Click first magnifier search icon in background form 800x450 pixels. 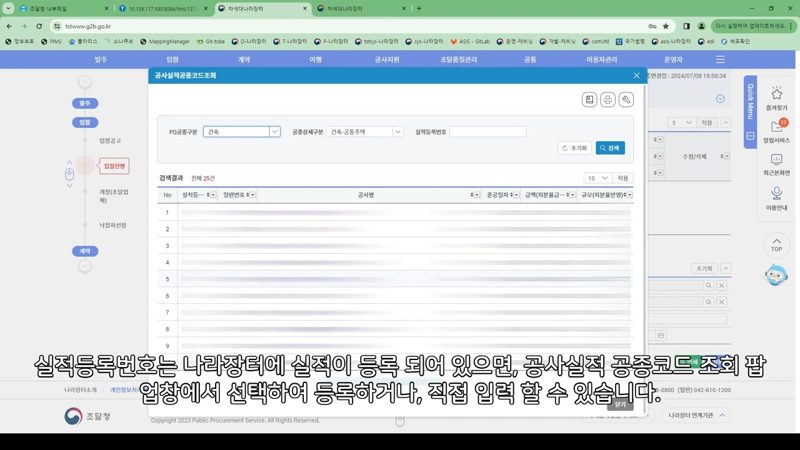708,286
